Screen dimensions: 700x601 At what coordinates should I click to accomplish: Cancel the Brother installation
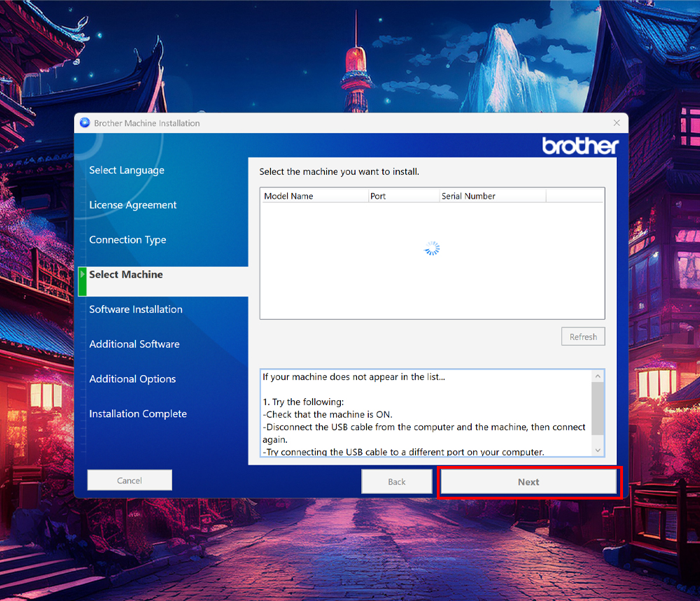coord(129,481)
